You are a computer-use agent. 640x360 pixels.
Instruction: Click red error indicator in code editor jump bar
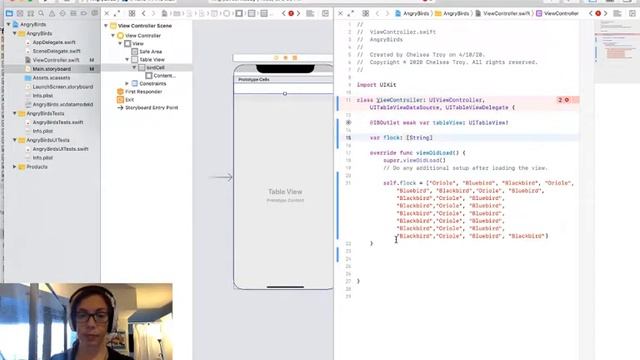tap(598, 13)
